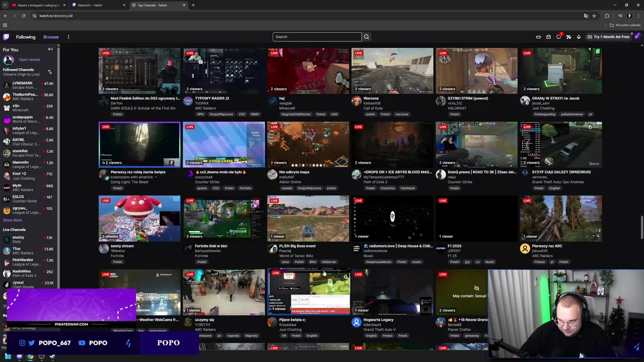Open the DARK SOULS II stream thumbnail

tap(139, 71)
